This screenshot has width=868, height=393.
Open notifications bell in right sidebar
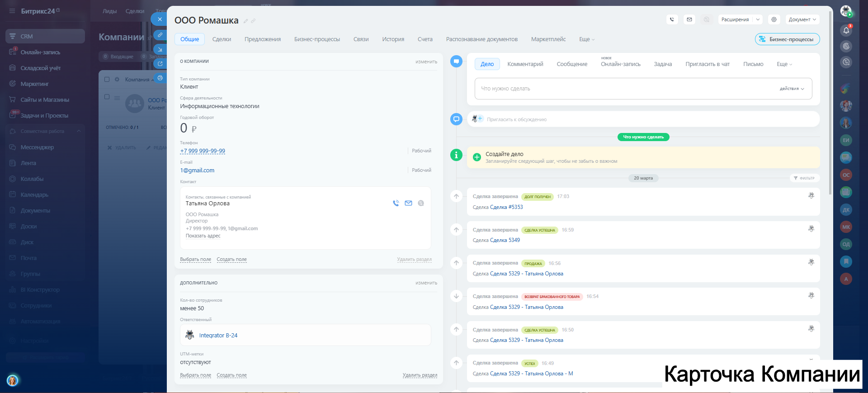pos(846,30)
